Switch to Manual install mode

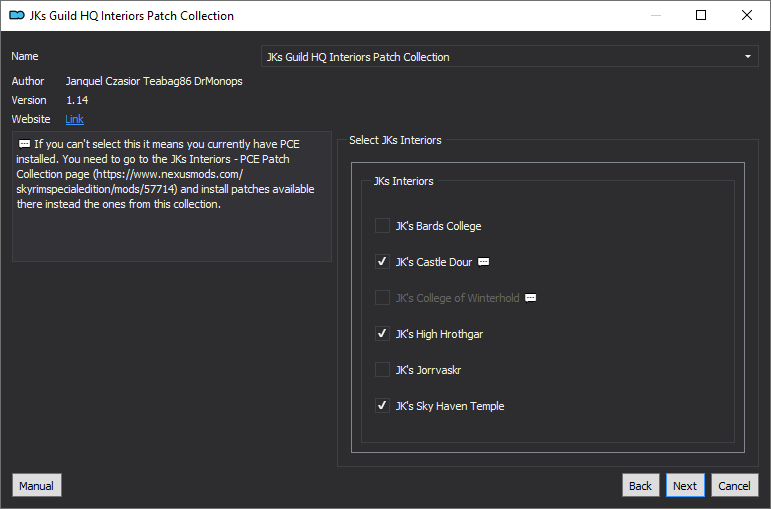[36, 485]
